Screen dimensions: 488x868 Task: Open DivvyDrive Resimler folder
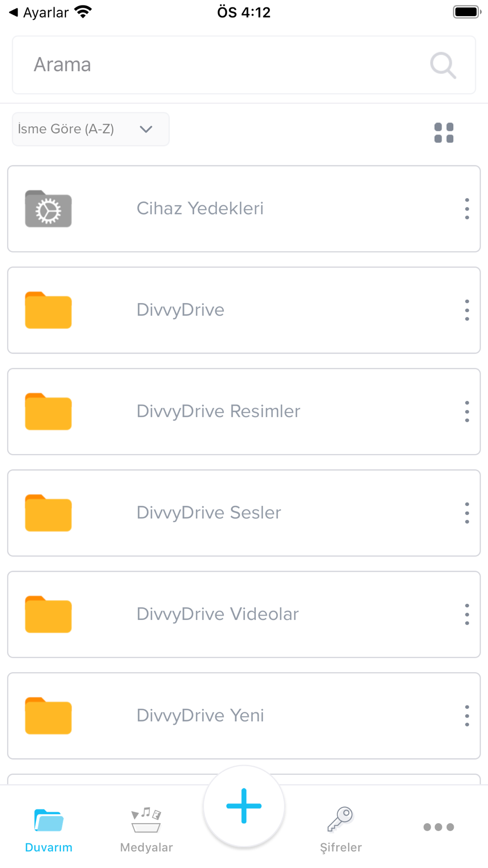pos(218,412)
